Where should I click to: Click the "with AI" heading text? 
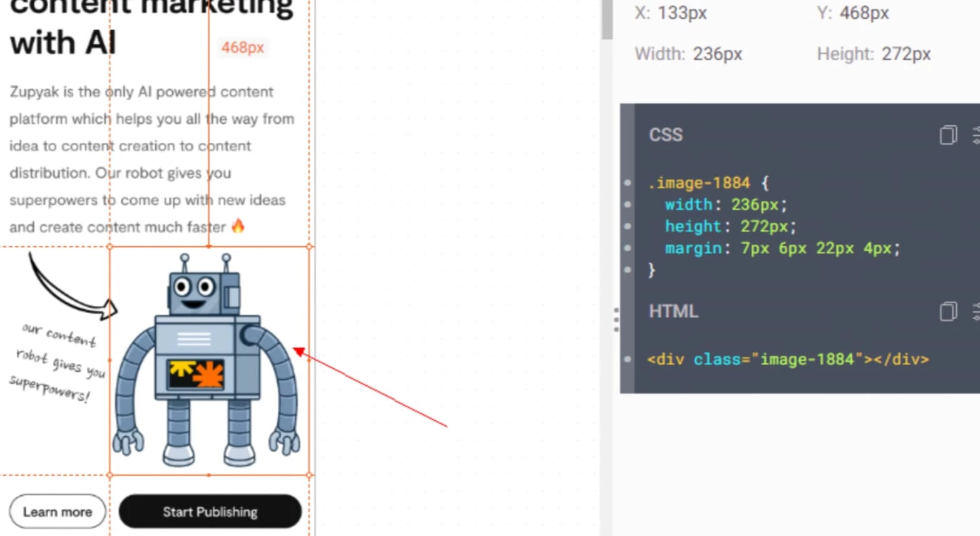click(x=63, y=43)
